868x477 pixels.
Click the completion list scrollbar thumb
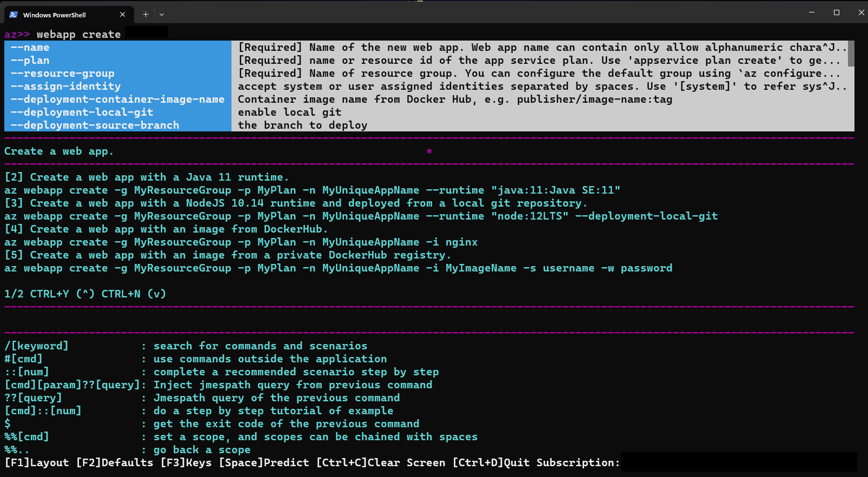(851, 54)
